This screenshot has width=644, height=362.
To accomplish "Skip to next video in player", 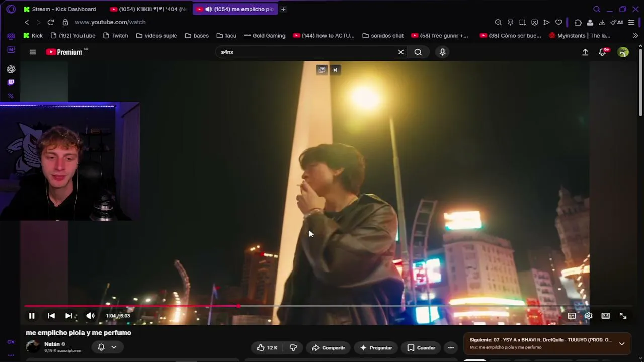I will (x=68, y=316).
